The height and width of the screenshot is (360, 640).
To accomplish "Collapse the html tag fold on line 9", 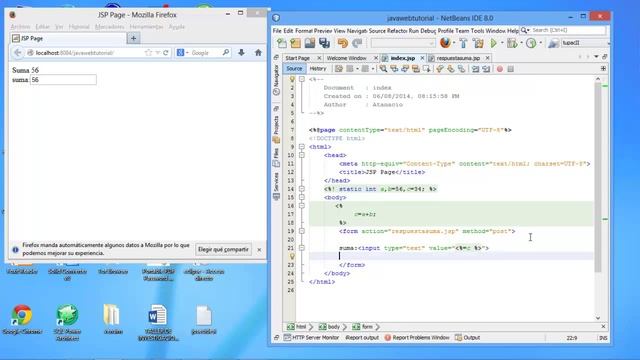I will pyautogui.click(x=302, y=147).
